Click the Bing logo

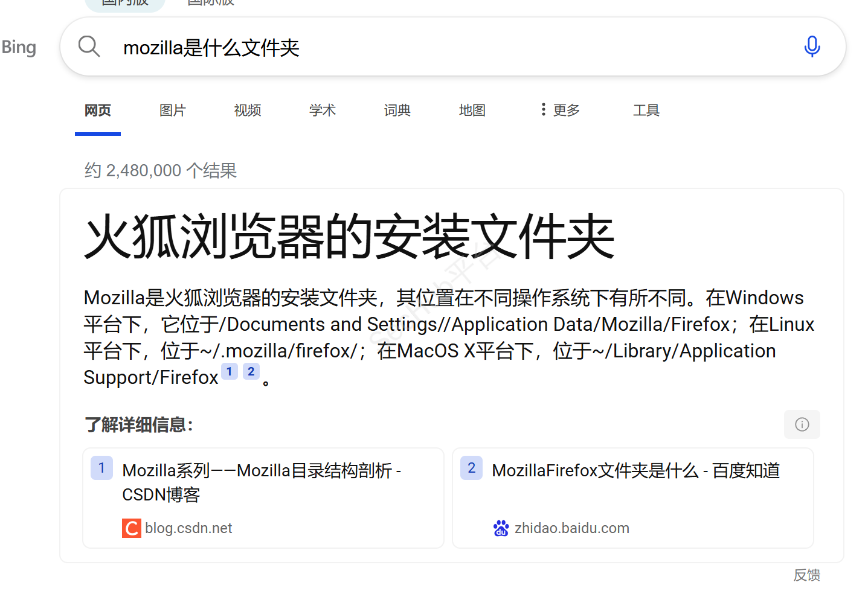[x=19, y=47]
